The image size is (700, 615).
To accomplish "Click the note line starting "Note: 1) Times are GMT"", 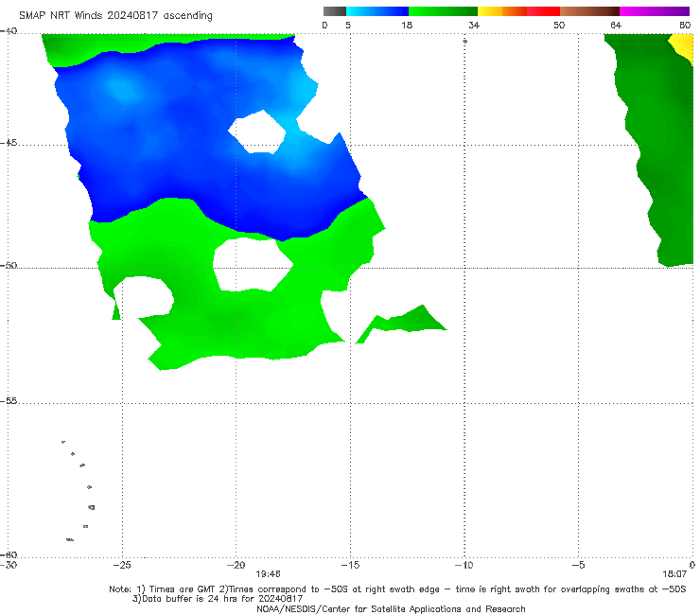I will [397, 589].
